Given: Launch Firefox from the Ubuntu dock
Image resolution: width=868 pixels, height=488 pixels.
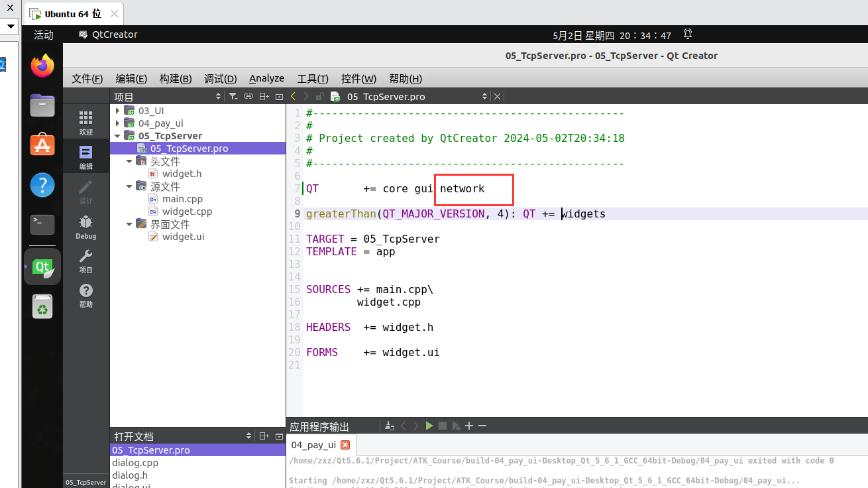Looking at the screenshot, I should click(42, 66).
